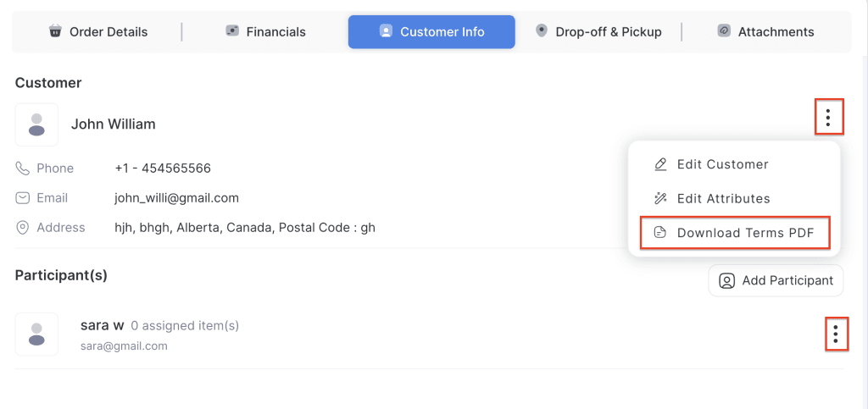Click the pencil icon beside Edit Customer
This screenshot has height=409, width=868.
pos(661,164)
